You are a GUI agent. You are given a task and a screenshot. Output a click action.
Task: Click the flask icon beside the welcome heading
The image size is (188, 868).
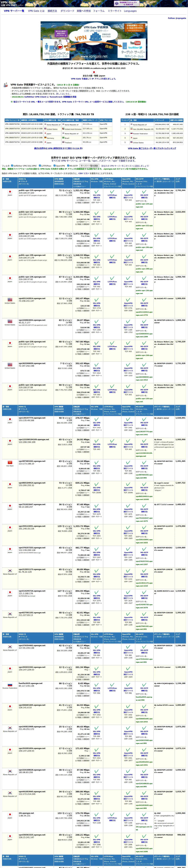(x=6, y=85)
